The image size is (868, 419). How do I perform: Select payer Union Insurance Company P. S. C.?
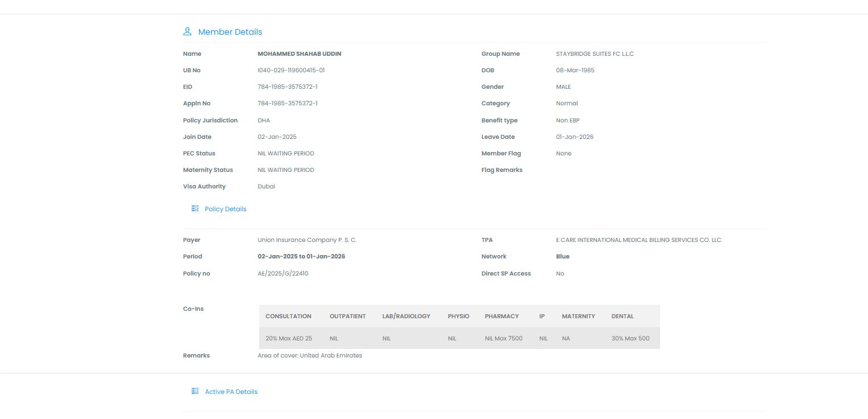coord(308,240)
